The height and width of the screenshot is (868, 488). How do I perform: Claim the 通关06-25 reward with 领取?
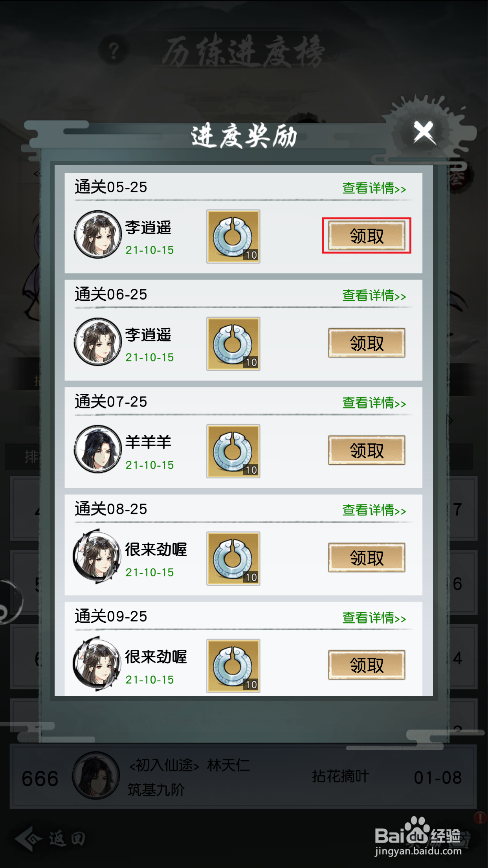[x=367, y=343]
